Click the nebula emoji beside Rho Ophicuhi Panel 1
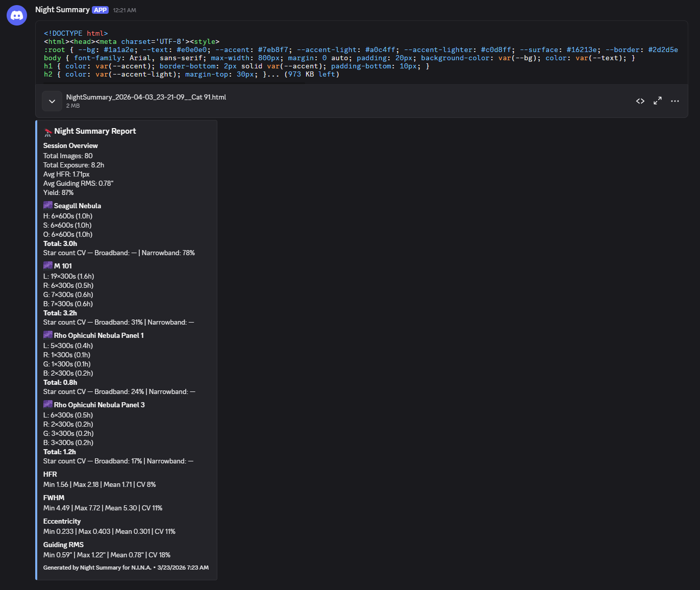The height and width of the screenshot is (590, 700). click(x=47, y=335)
